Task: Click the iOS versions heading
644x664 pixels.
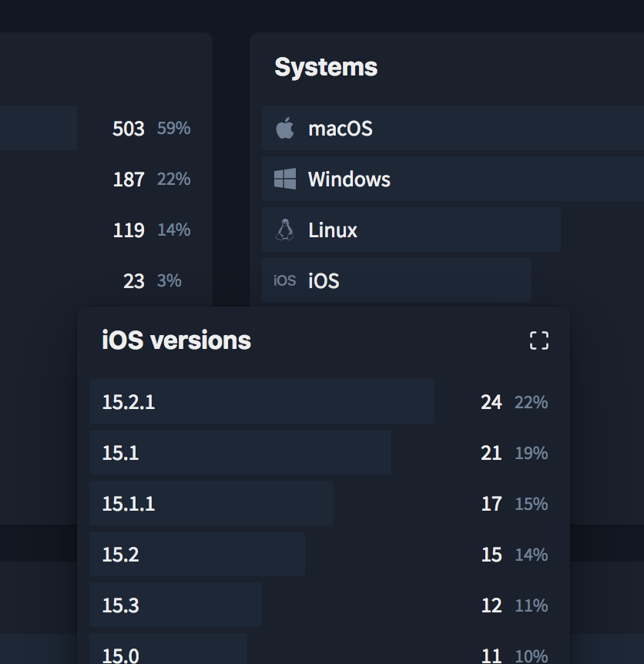Action: pyautogui.click(x=176, y=340)
